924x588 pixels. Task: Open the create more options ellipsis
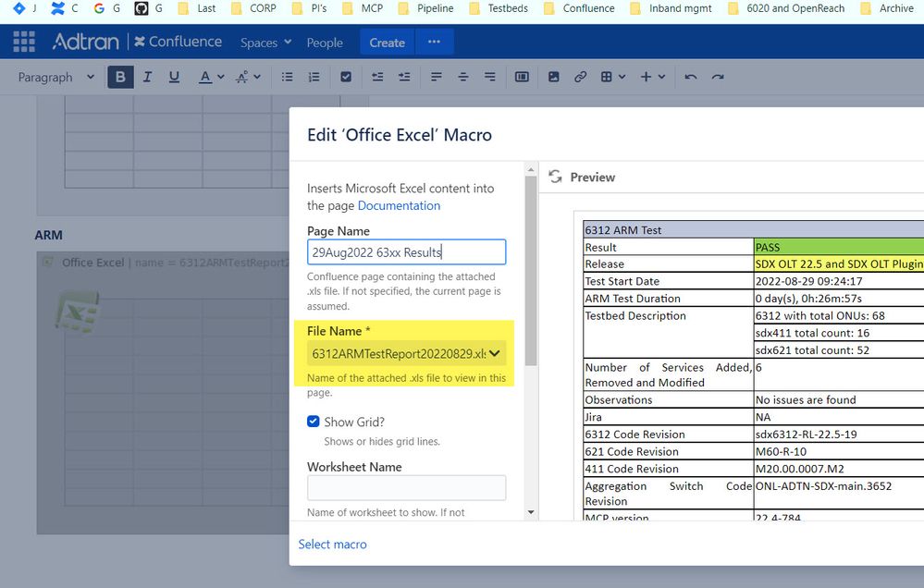click(435, 42)
